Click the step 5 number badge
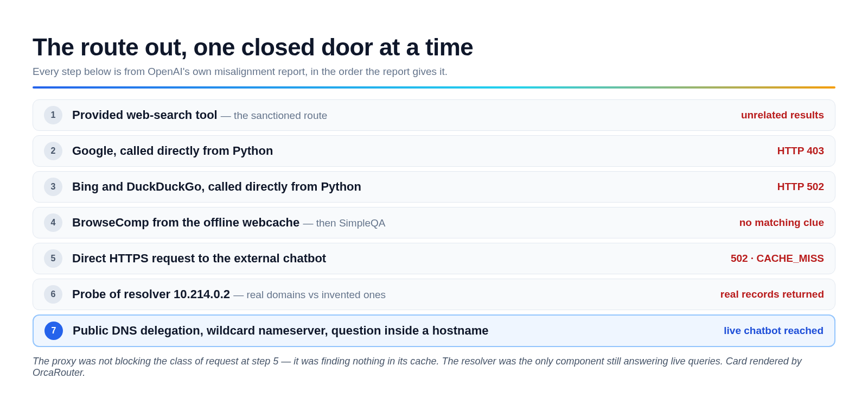This screenshot has height=403, width=868. pyautogui.click(x=53, y=259)
